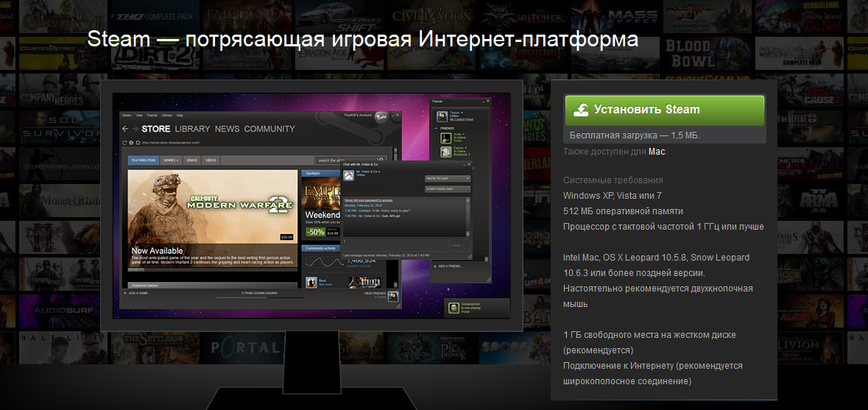The height and width of the screenshot is (410, 868).
Task: Open arrow beside Mr. Hoten & Co name
Action: point(379,172)
